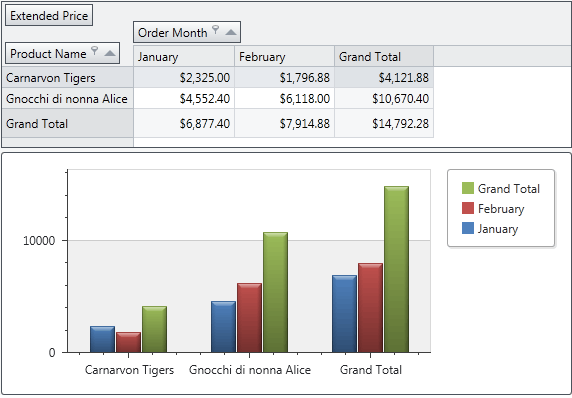Toggle the Order Month sort arrow

231,32
